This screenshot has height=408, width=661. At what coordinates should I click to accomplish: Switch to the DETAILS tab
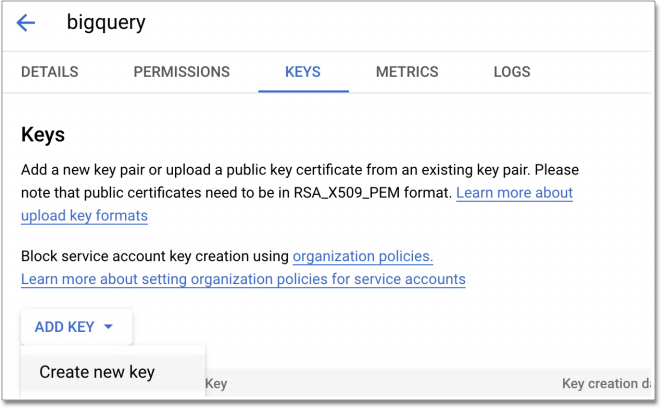click(49, 72)
